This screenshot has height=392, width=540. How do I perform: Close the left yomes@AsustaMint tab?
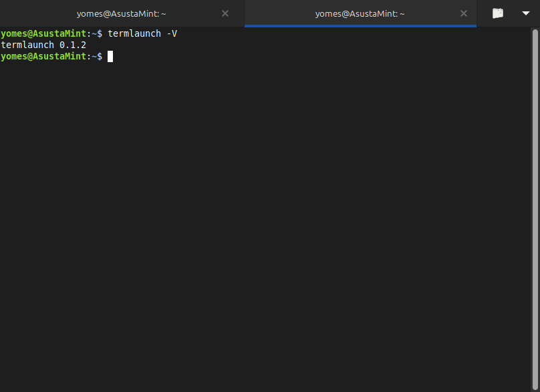tap(225, 13)
